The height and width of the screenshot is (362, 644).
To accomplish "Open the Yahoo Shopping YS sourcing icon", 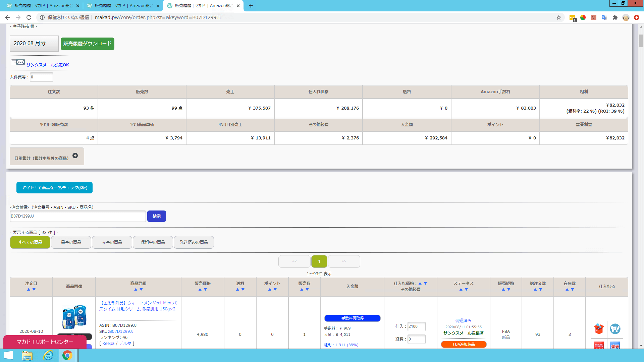I will pos(599,345).
